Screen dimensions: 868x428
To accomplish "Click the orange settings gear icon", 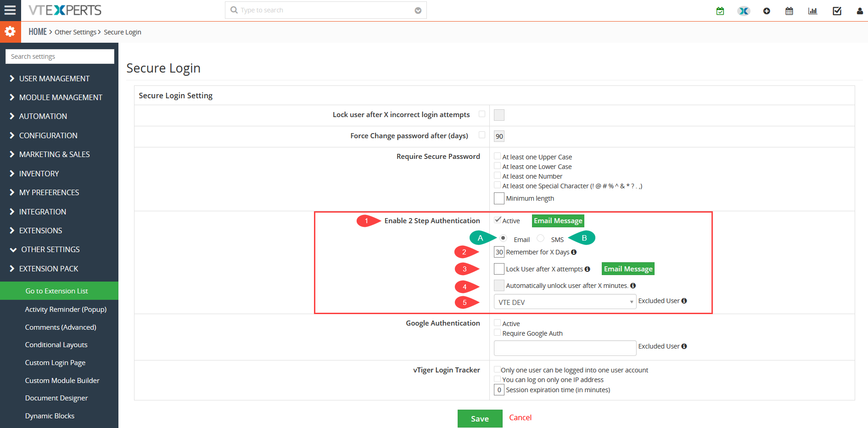I will point(10,32).
